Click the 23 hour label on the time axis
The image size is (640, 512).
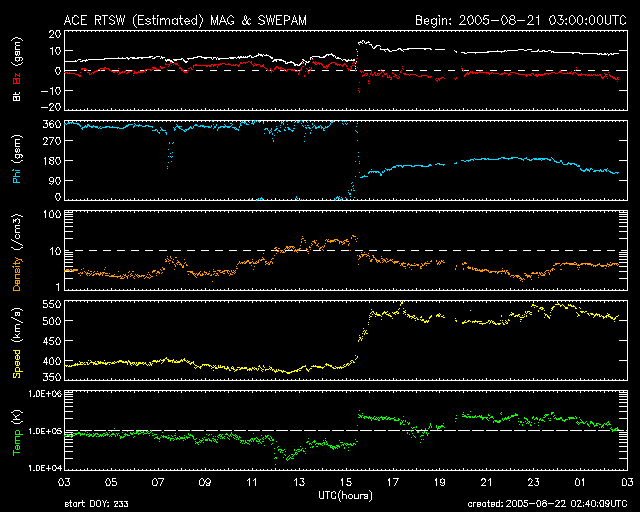pos(533,482)
